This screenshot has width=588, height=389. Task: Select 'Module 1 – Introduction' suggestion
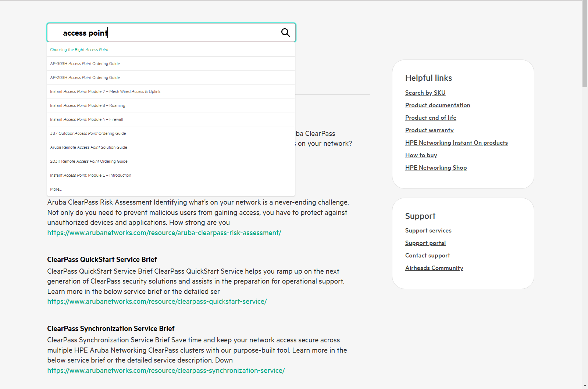pyautogui.click(x=171, y=175)
